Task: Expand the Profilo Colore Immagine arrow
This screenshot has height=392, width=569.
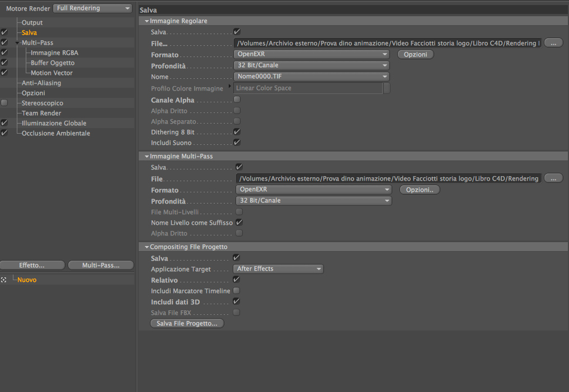Action: tap(229, 86)
